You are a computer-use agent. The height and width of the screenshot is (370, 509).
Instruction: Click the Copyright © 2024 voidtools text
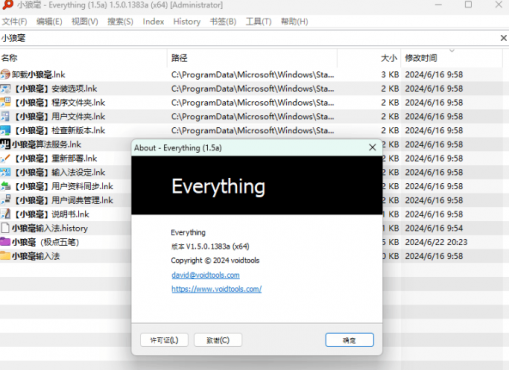point(215,260)
